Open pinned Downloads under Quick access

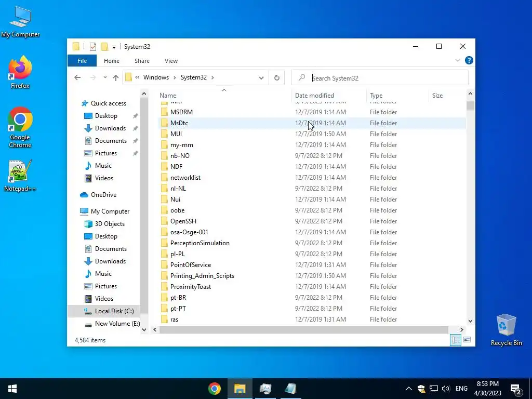click(105, 128)
